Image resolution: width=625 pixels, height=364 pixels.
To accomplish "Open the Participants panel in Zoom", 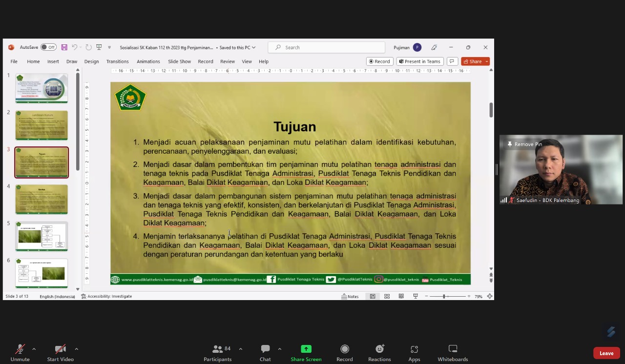I will coord(218,353).
